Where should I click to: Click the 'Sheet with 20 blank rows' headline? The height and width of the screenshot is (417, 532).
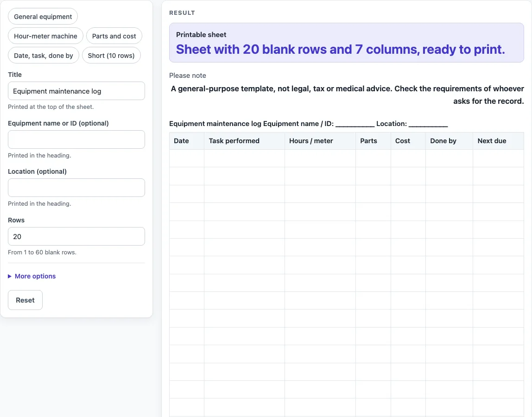point(340,50)
